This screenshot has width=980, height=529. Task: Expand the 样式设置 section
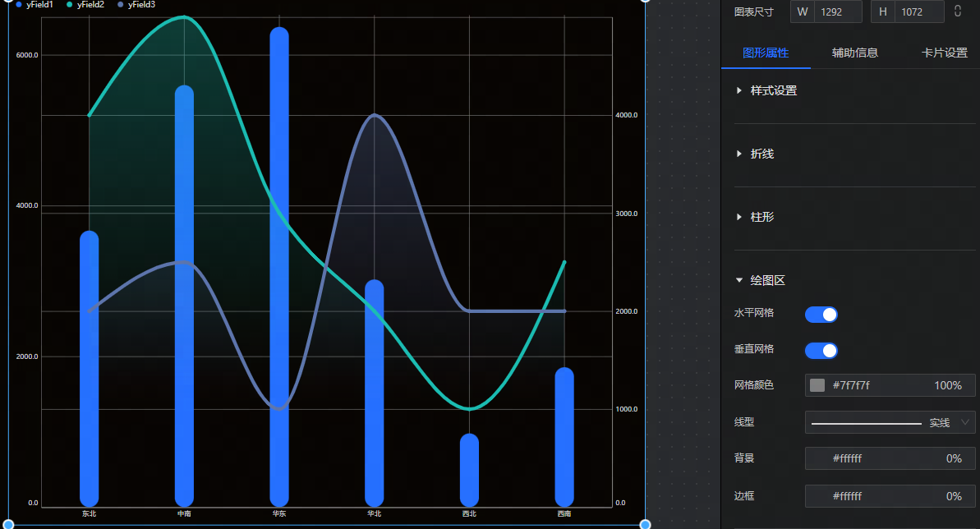pos(773,90)
